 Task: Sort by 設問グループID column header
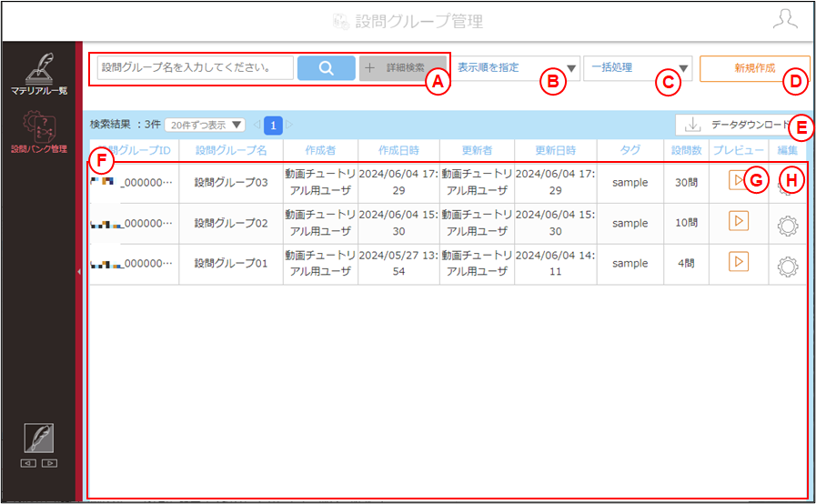(x=135, y=150)
